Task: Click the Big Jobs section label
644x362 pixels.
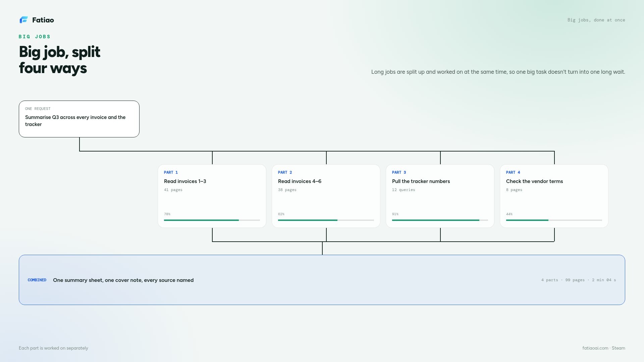Action: click(35, 37)
